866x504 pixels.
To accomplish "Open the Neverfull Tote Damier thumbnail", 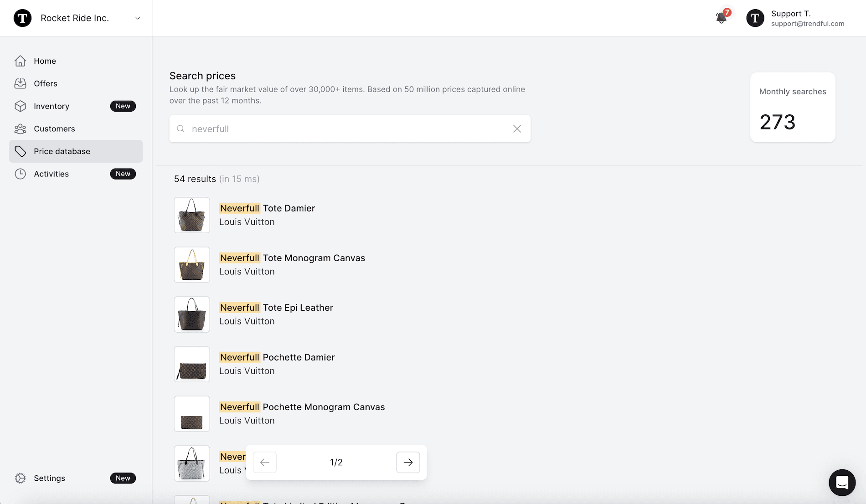I will coord(191,215).
